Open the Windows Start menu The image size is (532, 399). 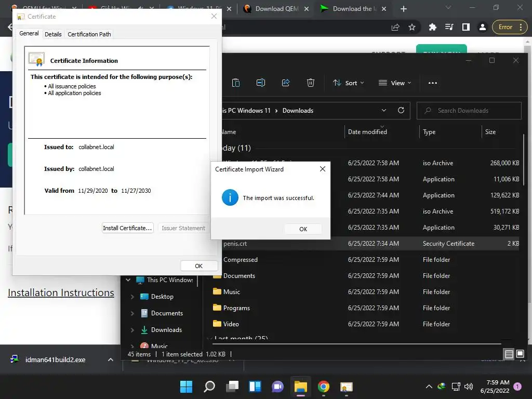coord(186,387)
